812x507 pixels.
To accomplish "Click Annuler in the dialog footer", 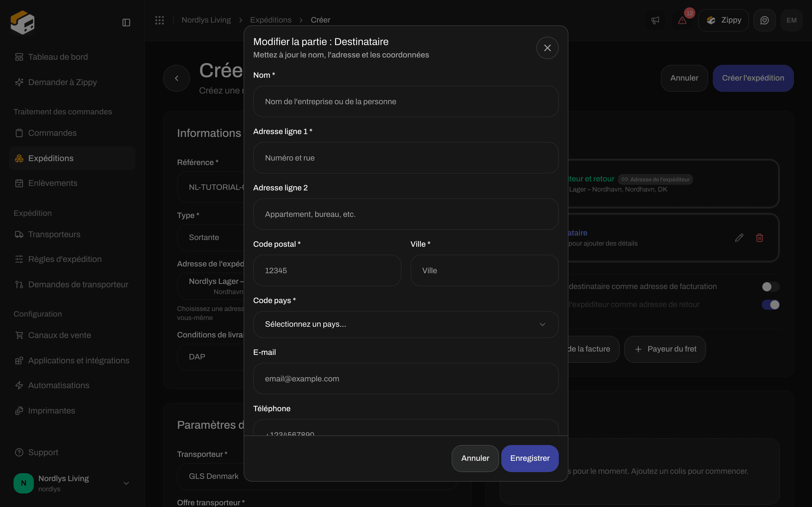I will [x=475, y=458].
